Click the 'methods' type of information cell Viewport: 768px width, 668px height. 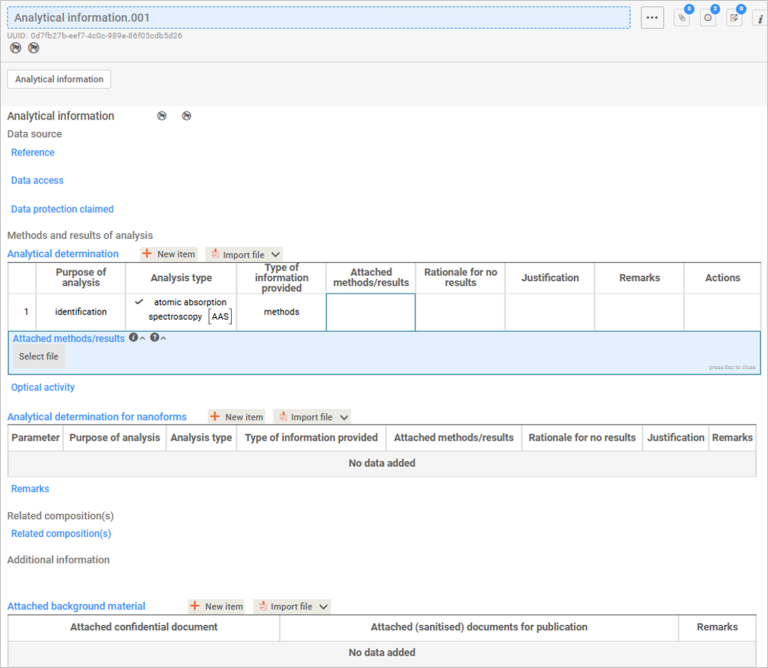282,312
